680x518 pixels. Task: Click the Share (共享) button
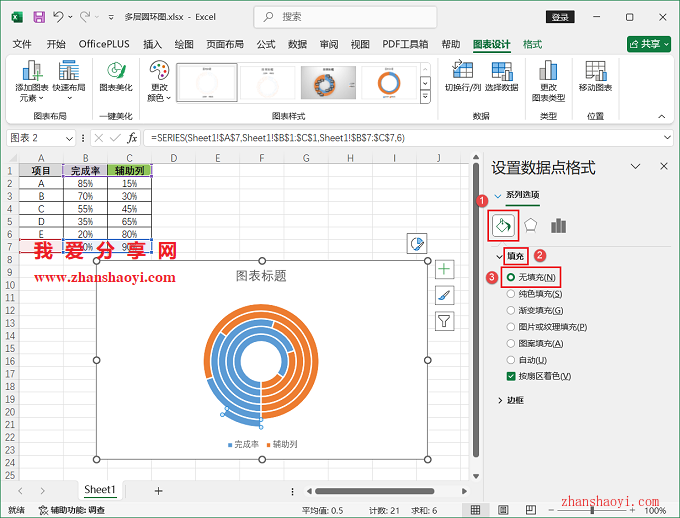click(649, 44)
